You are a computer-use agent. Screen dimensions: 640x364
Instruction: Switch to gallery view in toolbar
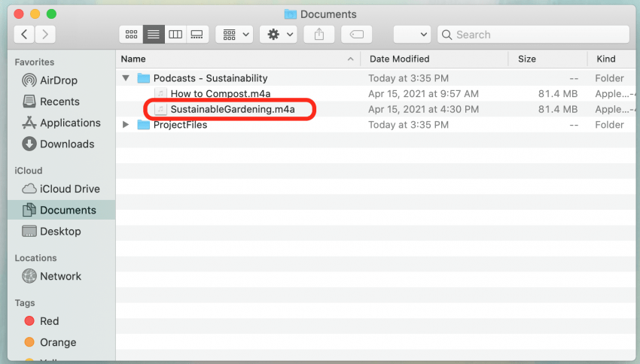[x=197, y=35]
